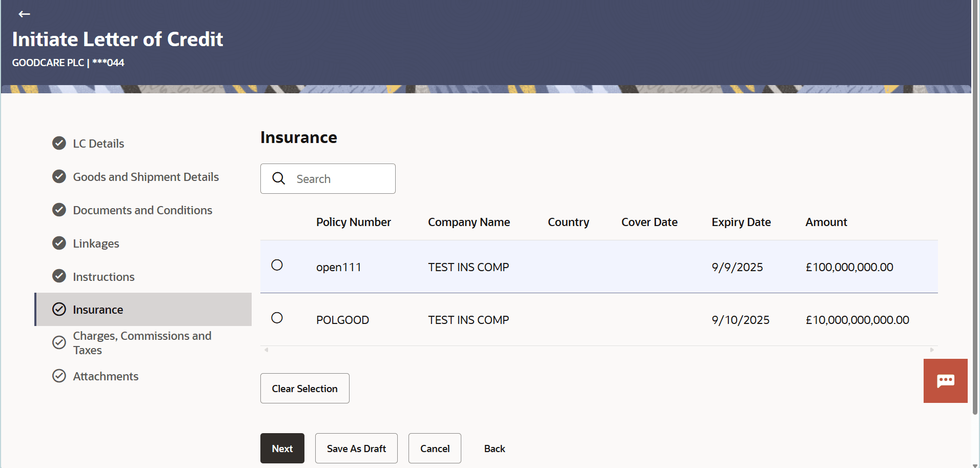980x468 pixels.
Task: Click the Charges, Commissions and Taxes step icon
Action: point(59,342)
